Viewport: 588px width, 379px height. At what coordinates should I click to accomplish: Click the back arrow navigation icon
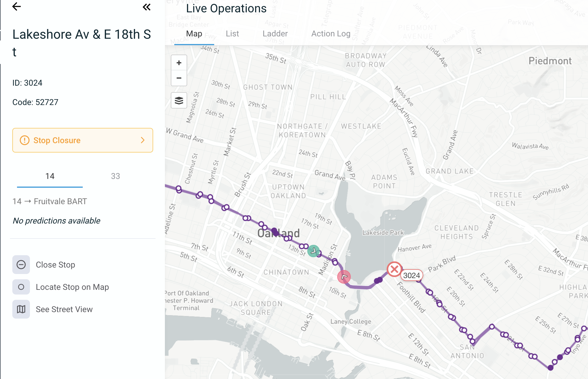point(17,7)
